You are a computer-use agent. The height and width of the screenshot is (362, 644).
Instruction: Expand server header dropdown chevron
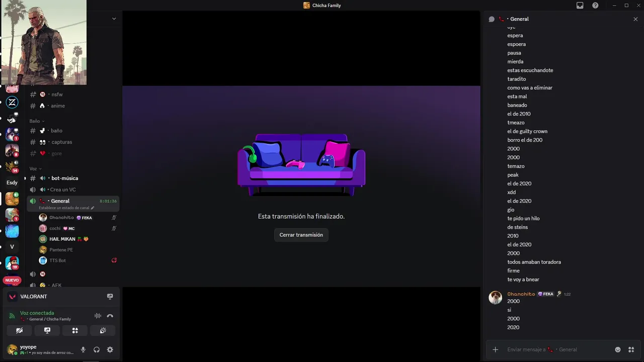[114, 19]
